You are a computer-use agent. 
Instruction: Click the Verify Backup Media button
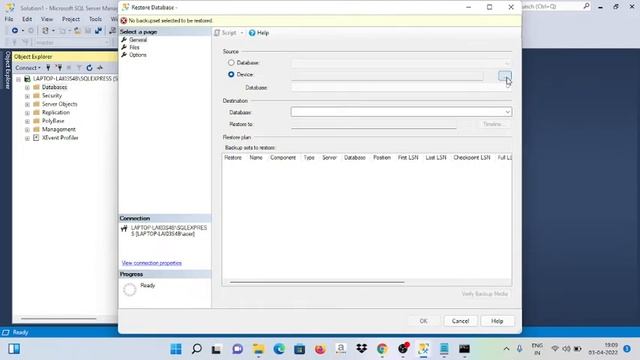coord(484,293)
